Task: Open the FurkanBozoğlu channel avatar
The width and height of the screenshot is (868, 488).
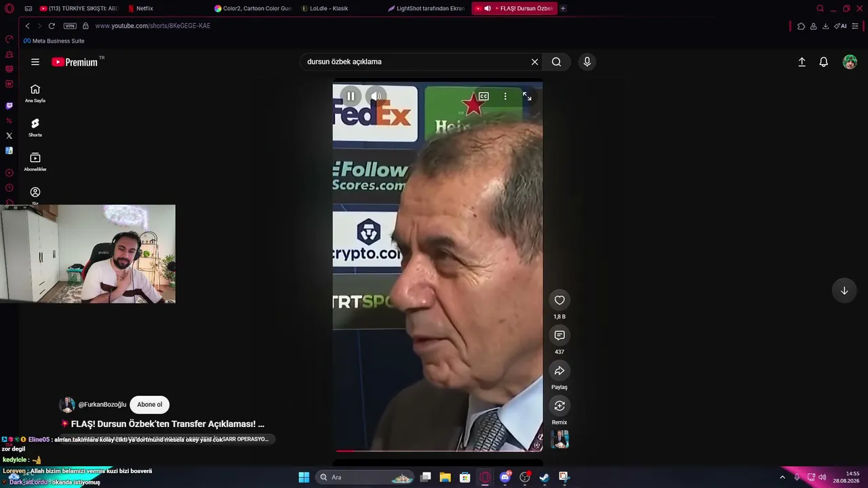Action: pyautogui.click(x=67, y=405)
